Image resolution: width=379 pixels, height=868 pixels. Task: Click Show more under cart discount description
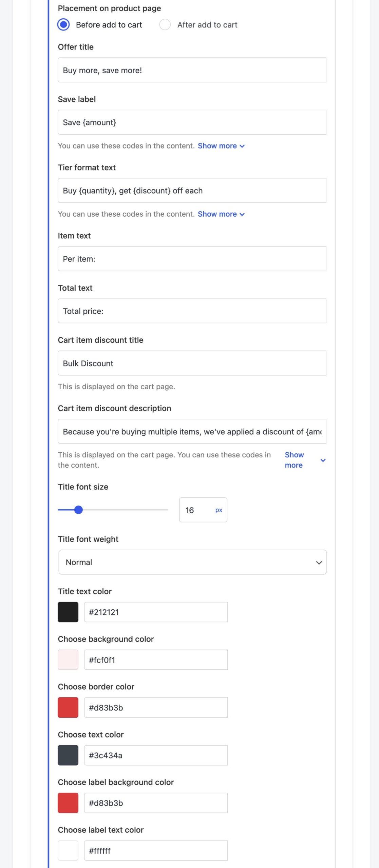[x=294, y=460]
